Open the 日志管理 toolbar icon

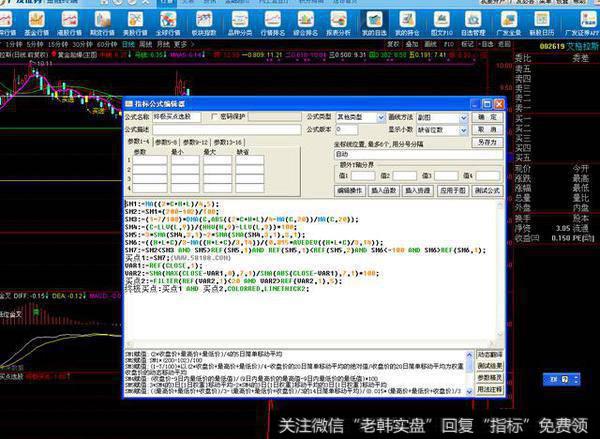coord(471,22)
